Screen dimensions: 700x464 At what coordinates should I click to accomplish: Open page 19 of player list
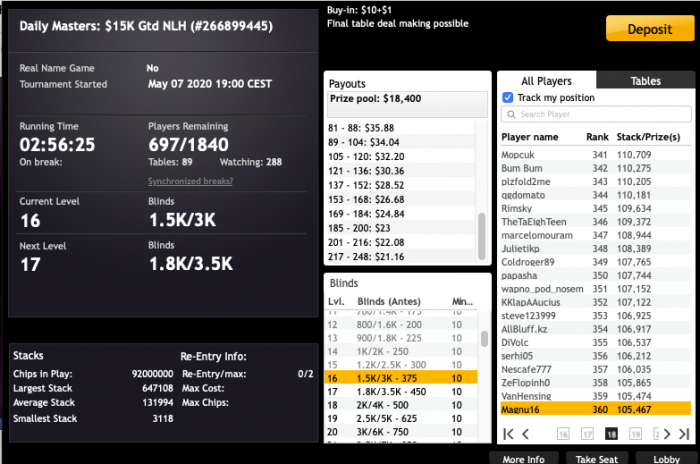(x=635, y=434)
